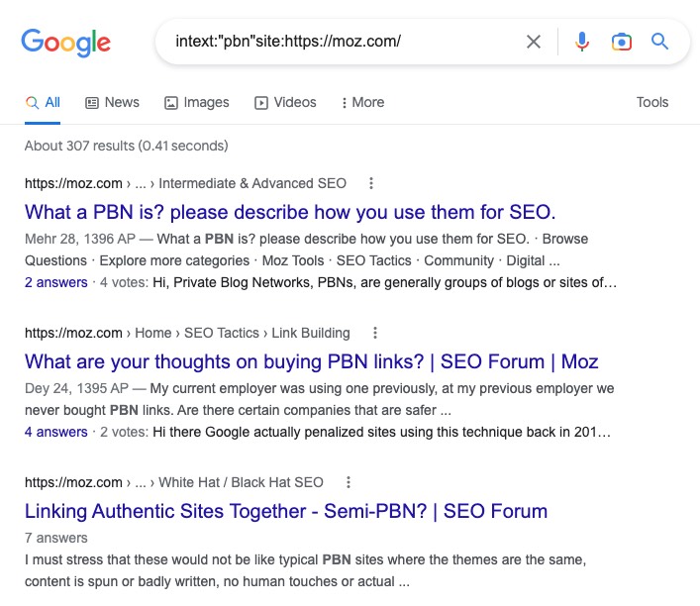The image size is (700, 606).
Task: Start voice search with microphone icon
Action: coord(582,42)
